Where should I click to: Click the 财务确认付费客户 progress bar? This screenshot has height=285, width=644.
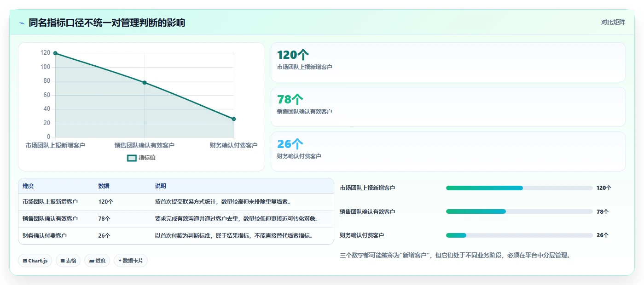[519, 235]
